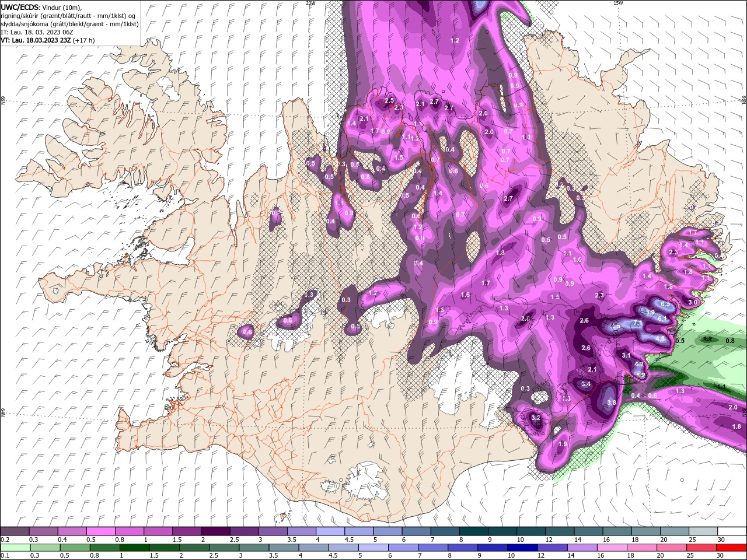Click the 'slydda/snjókoma' legend description line
The image size is (747, 560).
69,24
